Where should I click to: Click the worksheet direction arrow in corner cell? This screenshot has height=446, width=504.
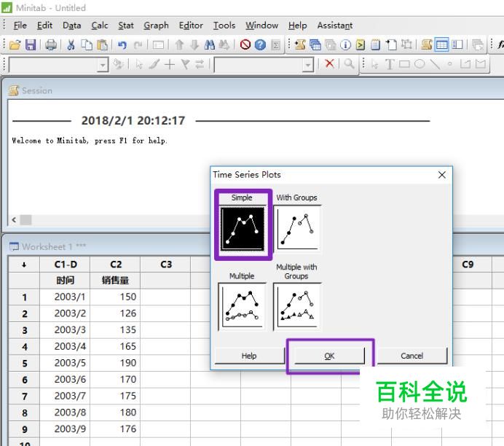click(x=24, y=265)
